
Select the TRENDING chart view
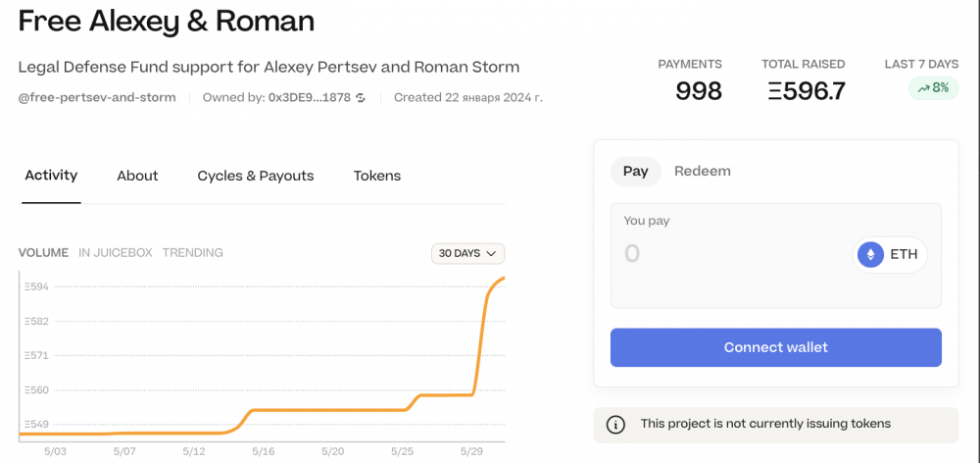tap(192, 253)
